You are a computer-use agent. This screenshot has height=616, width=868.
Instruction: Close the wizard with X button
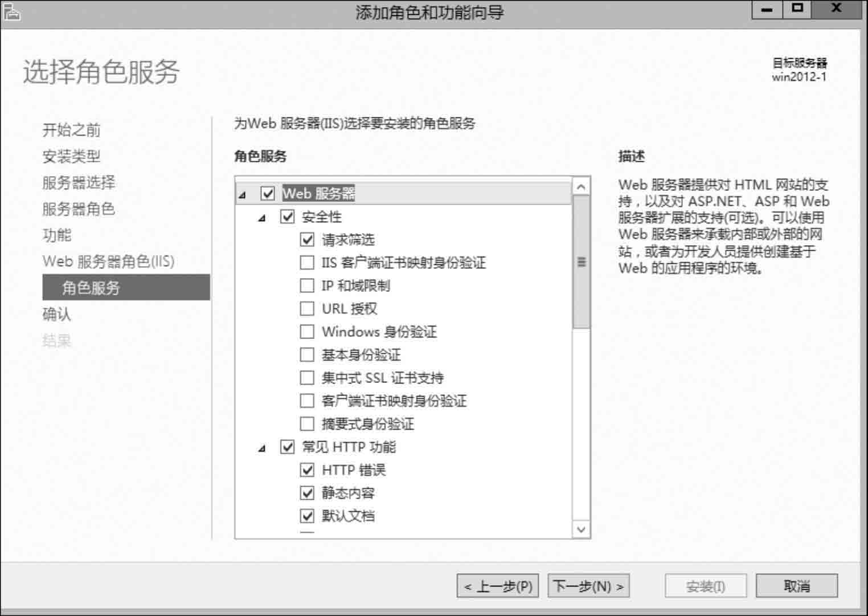(x=836, y=9)
